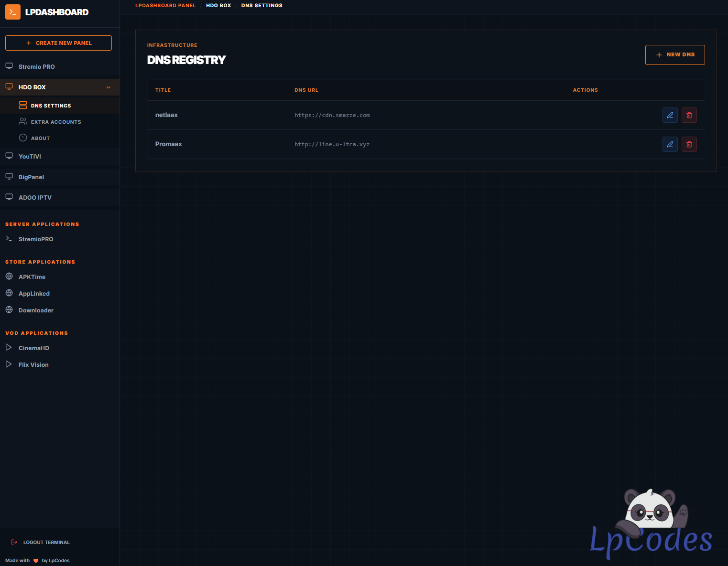Delete the netlaax DNS entry
This screenshot has height=566, width=728.
[x=689, y=115]
